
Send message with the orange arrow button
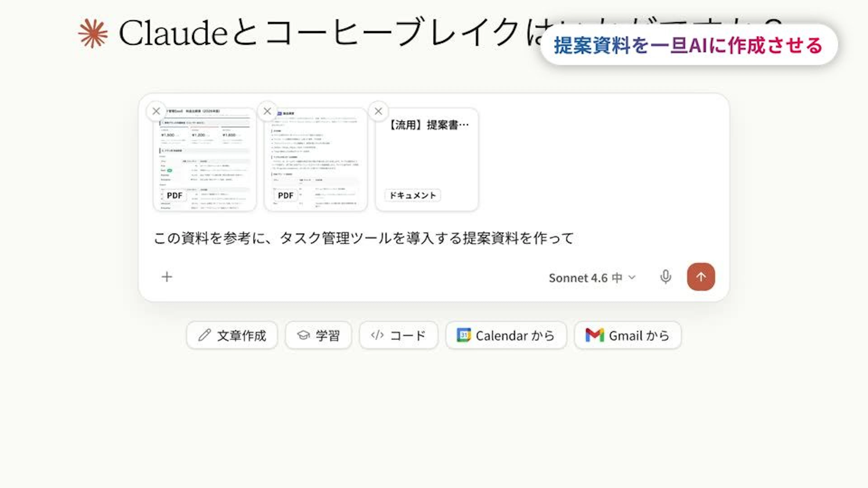(701, 277)
